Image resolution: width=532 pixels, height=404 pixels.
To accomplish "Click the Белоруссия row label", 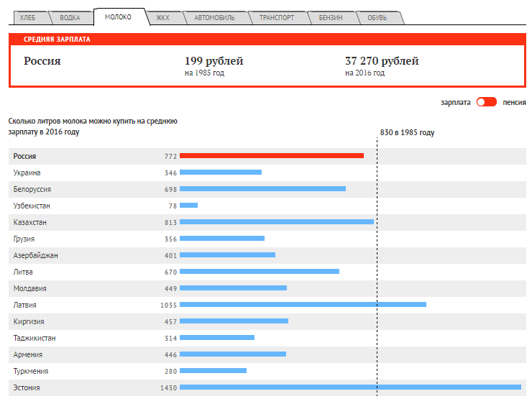I will tap(32, 189).
